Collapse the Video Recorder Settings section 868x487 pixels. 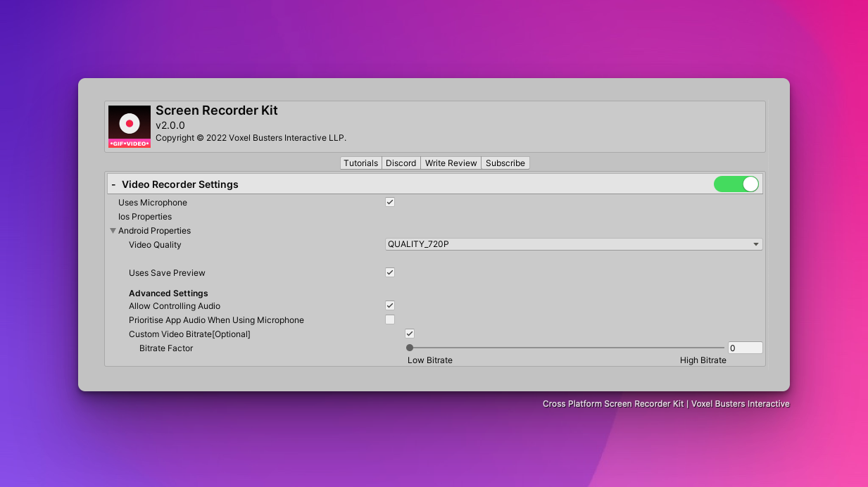coord(113,184)
